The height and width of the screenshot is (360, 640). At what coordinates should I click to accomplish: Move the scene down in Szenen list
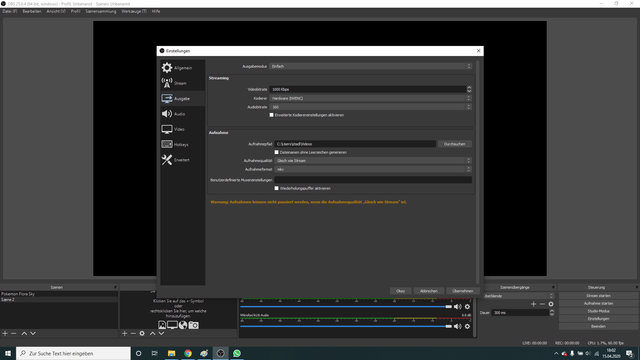pos(33,333)
